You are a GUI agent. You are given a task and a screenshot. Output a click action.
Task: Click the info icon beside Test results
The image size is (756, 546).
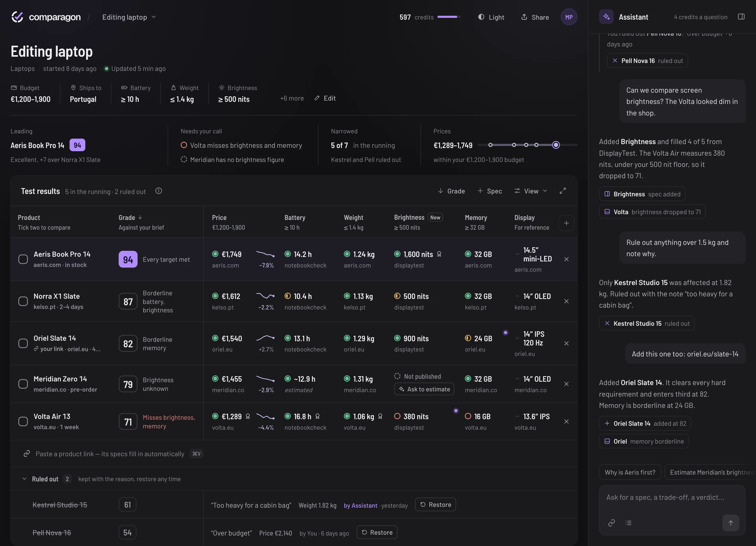[159, 191]
